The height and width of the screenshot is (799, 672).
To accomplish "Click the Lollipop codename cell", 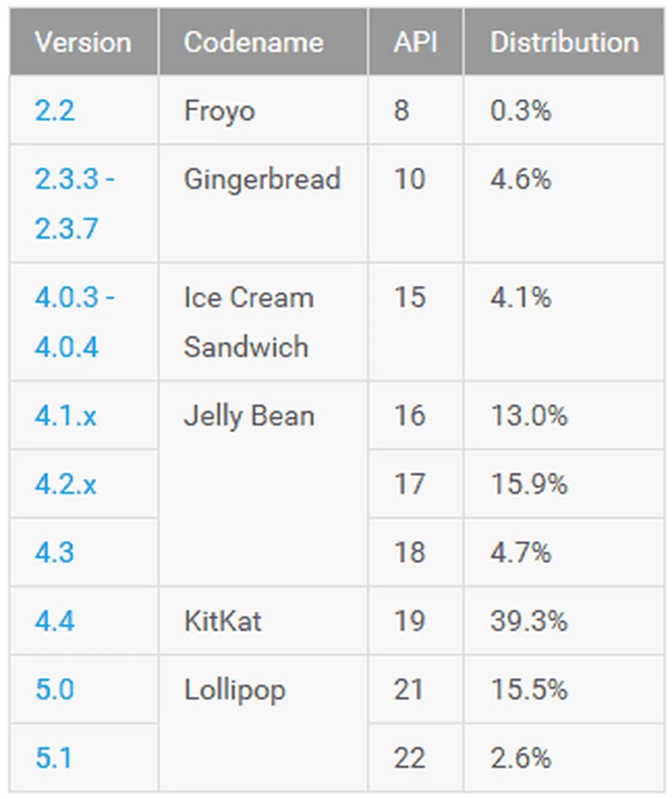I will 234,689.
